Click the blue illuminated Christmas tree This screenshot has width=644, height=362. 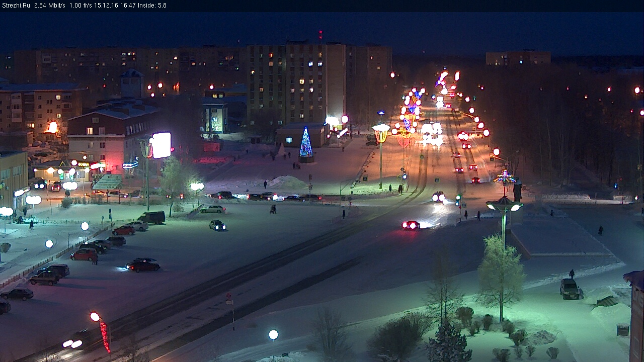306,142
